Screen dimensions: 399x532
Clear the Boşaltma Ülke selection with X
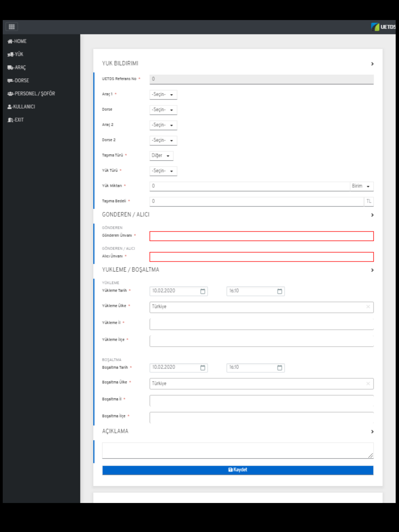point(368,384)
